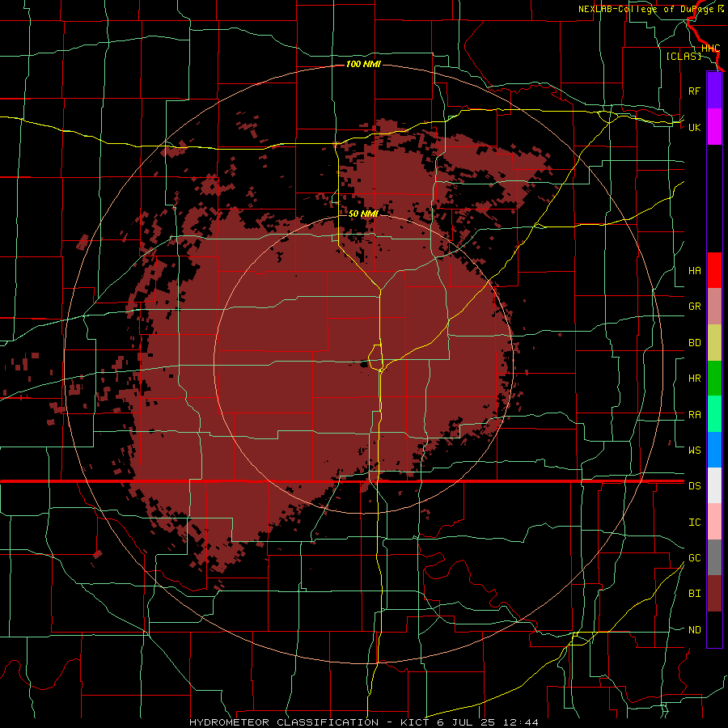Click the mint green RA legend swatch

click(x=714, y=414)
